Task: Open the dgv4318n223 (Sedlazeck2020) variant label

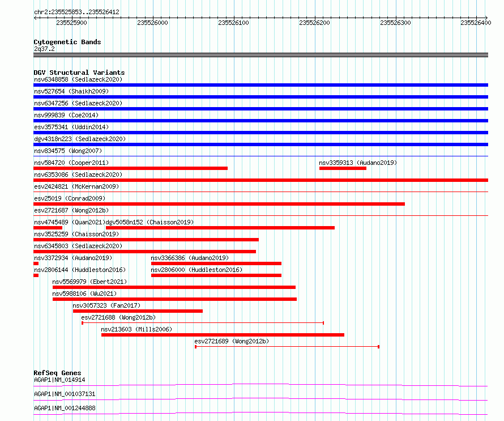Action: tap(80, 139)
